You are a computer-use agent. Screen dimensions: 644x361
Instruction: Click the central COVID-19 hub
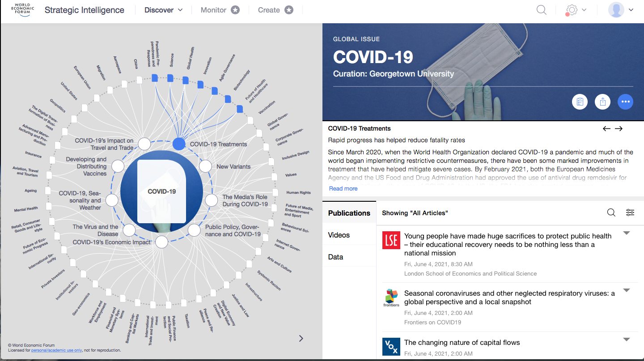162,191
